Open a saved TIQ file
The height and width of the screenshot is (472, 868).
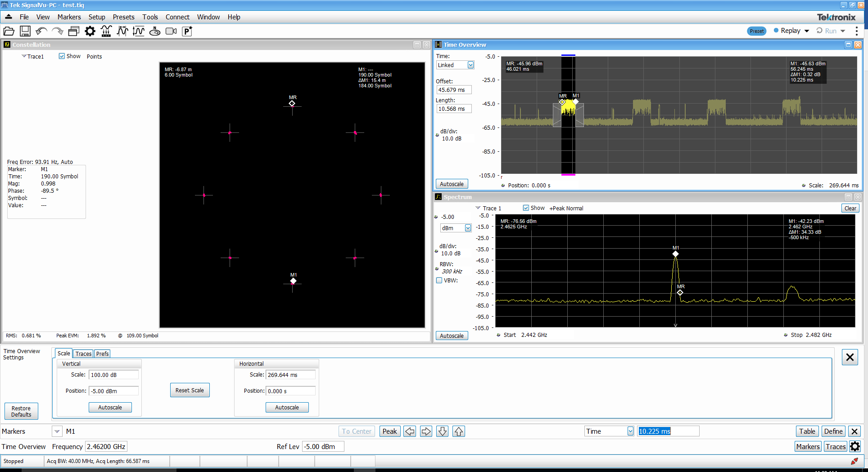[x=9, y=31]
